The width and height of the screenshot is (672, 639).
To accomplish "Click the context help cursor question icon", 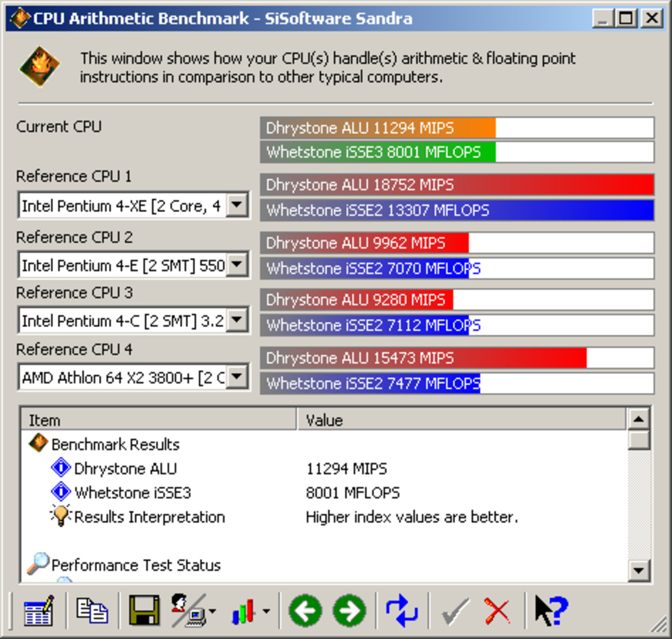I will pos(551,611).
